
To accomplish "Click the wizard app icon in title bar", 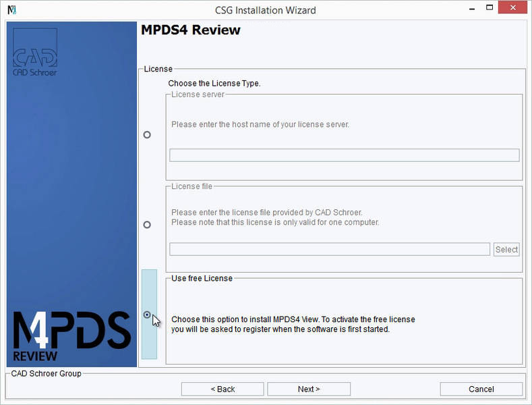I will [12, 10].
